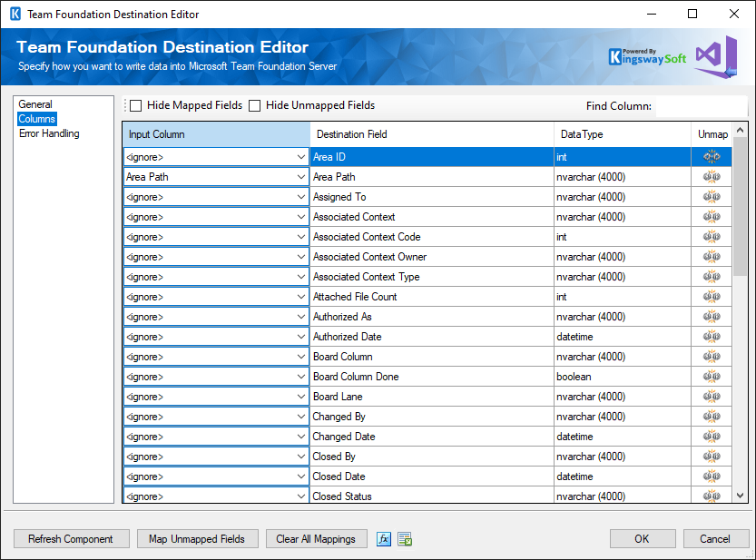Unmap the Board Lane field
The image size is (756, 560).
tap(712, 397)
